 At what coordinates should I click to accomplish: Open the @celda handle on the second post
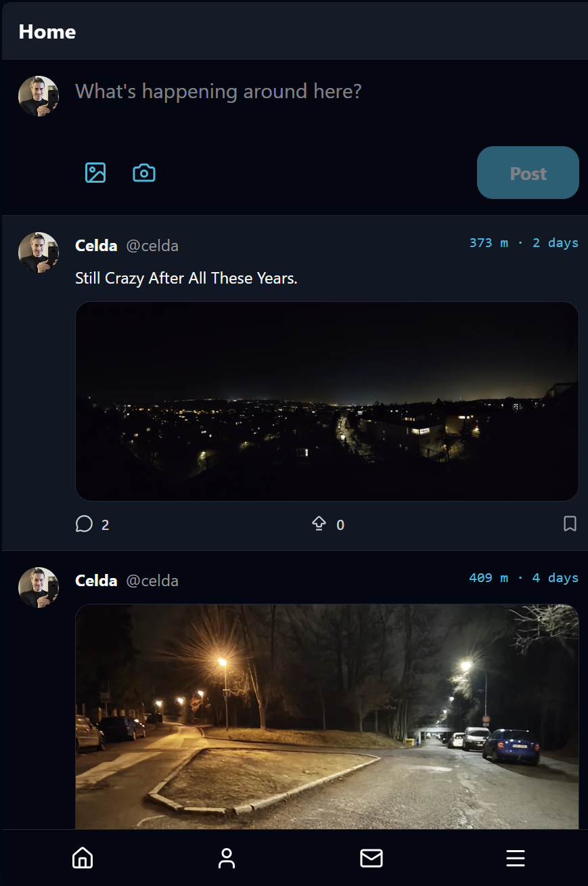[153, 580]
